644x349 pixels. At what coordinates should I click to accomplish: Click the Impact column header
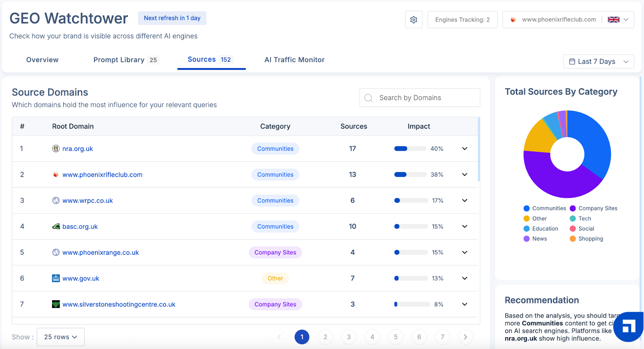pos(419,127)
